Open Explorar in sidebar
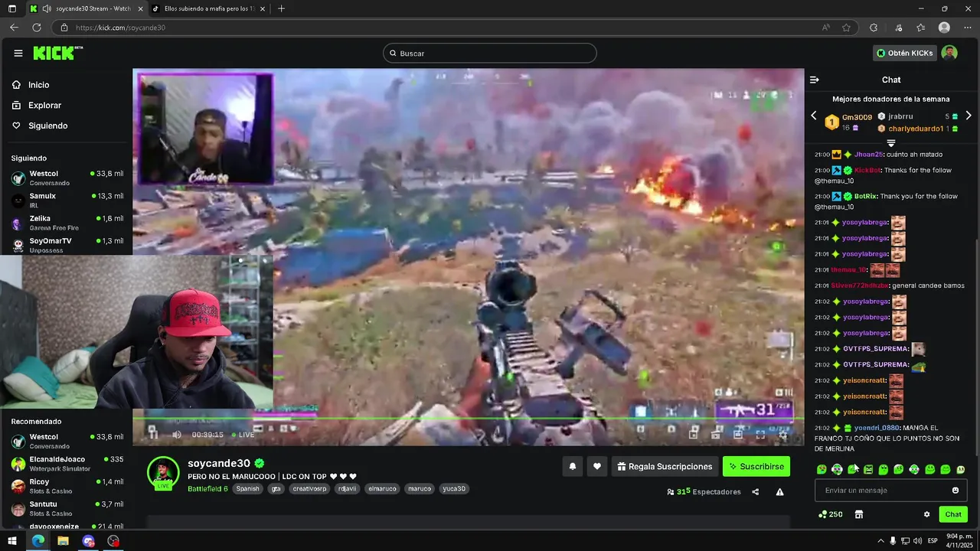 coord(37,105)
